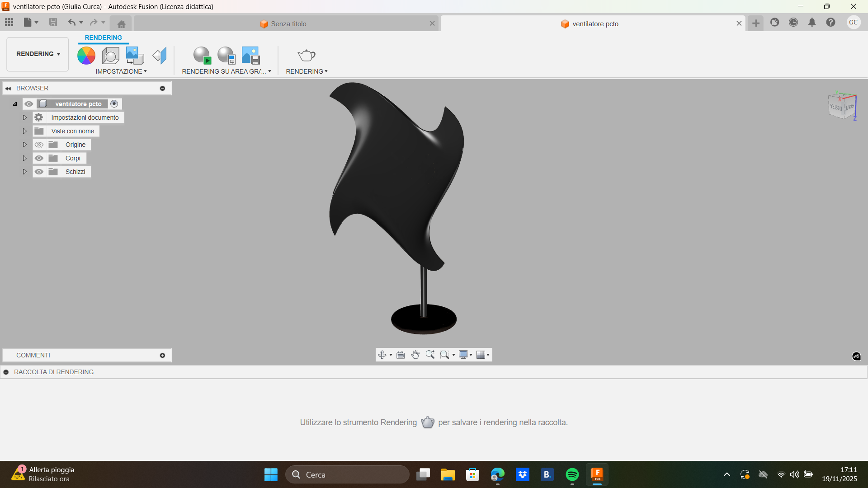The image size is (868, 488).
Task: Toggle visibility of Schizzi
Action: pos(39,172)
